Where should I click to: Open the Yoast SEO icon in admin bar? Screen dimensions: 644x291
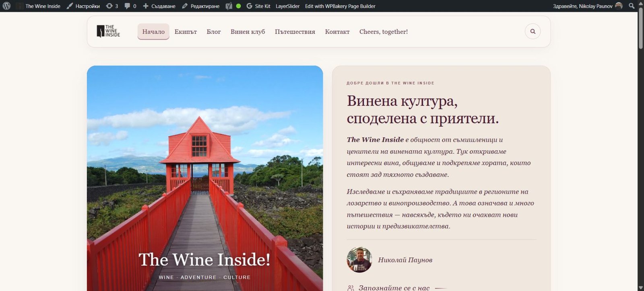[x=229, y=6]
